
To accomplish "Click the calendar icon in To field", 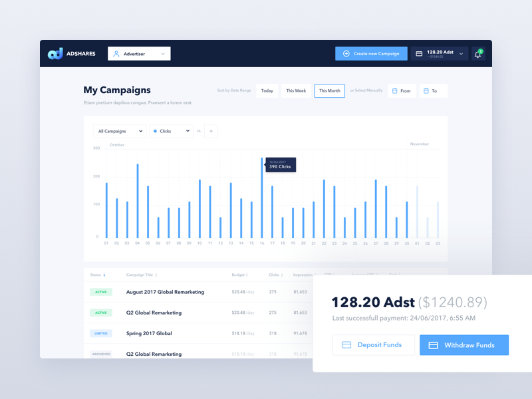I will point(425,91).
